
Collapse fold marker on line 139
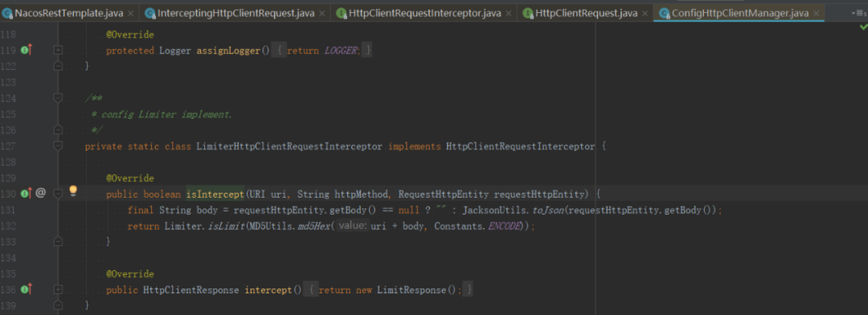58,305
